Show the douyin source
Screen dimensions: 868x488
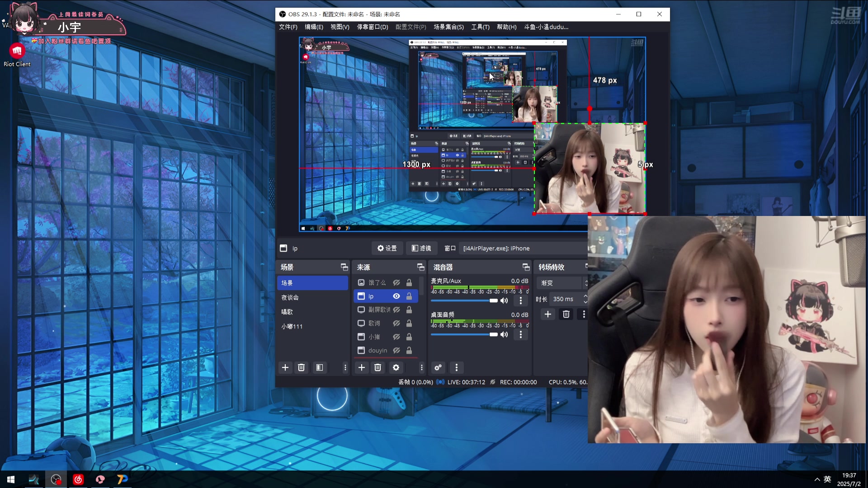(396, 350)
